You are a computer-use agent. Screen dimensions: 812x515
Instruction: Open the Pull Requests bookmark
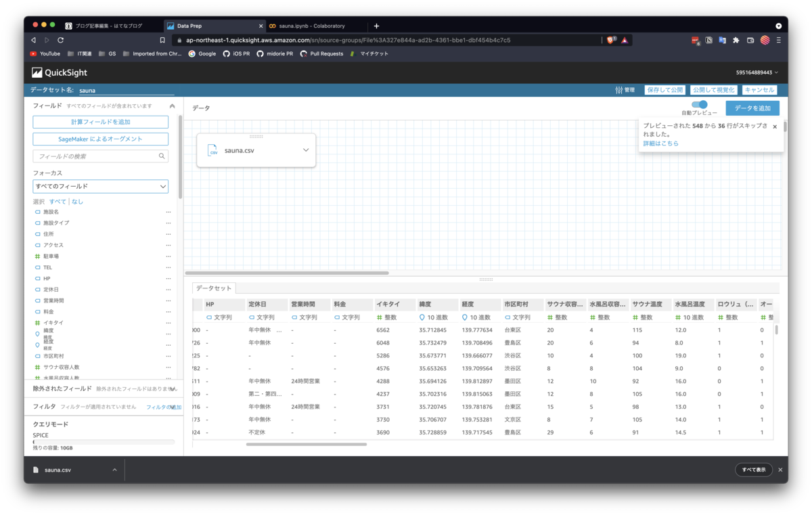click(x=322, y=53)
